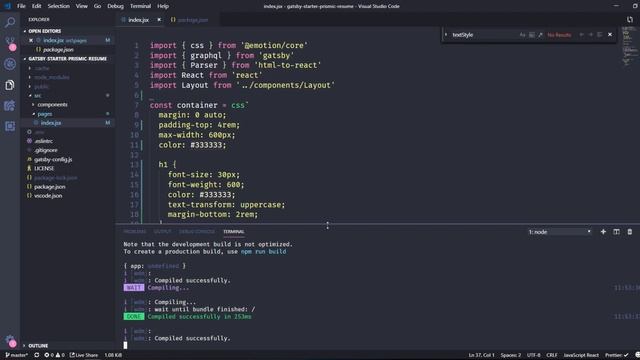
Task: Open the Manage gear icon
Action: pos(10,340)
